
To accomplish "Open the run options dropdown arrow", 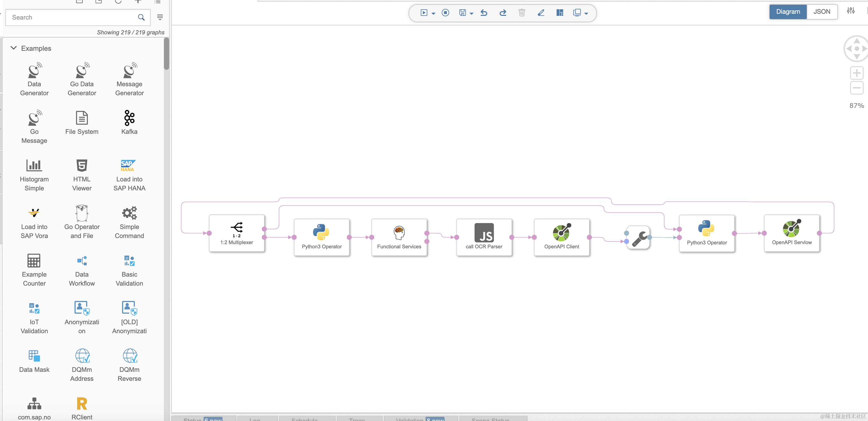I will 433,13.
